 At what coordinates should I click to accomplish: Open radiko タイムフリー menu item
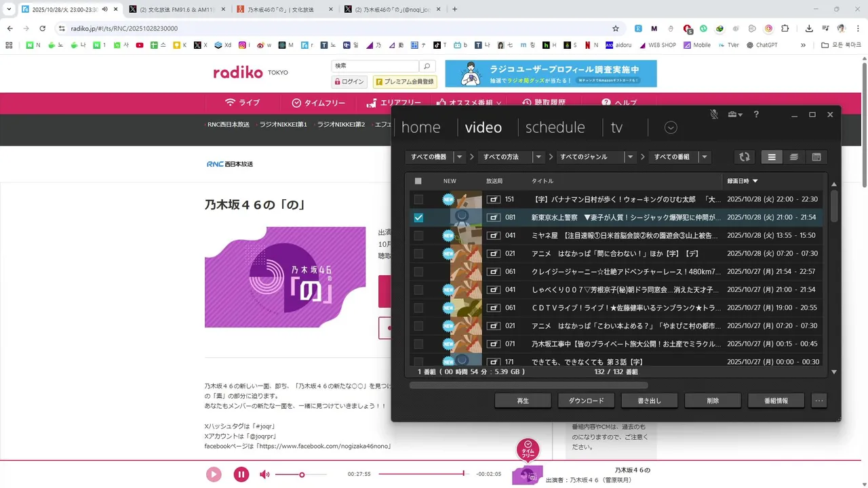pos(319,103)
